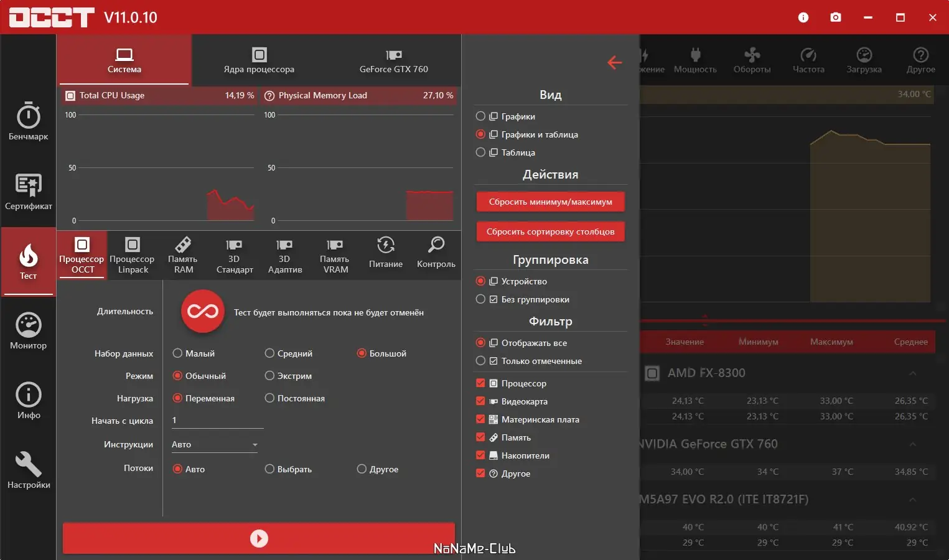949x560 pixels.
Task: Switch to the Ядра процессора tab
Action: pos(259,60)
